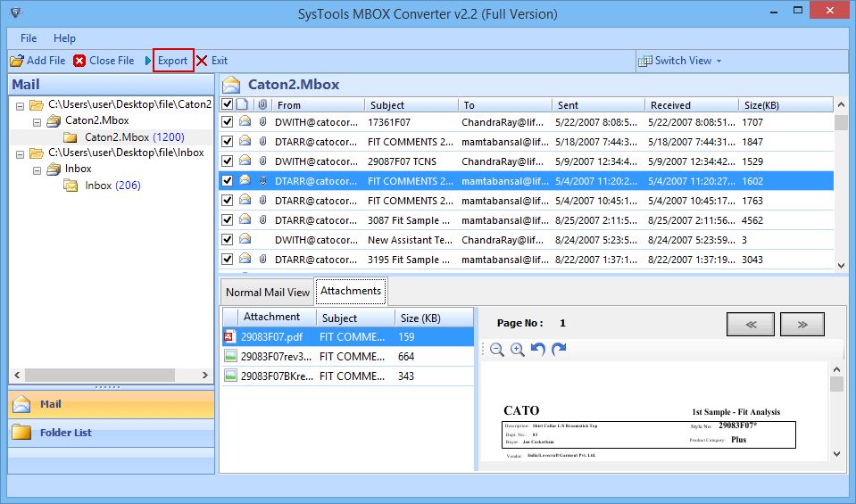Uncheck the 5/4/2007 10:45 email checkbox

228,200
